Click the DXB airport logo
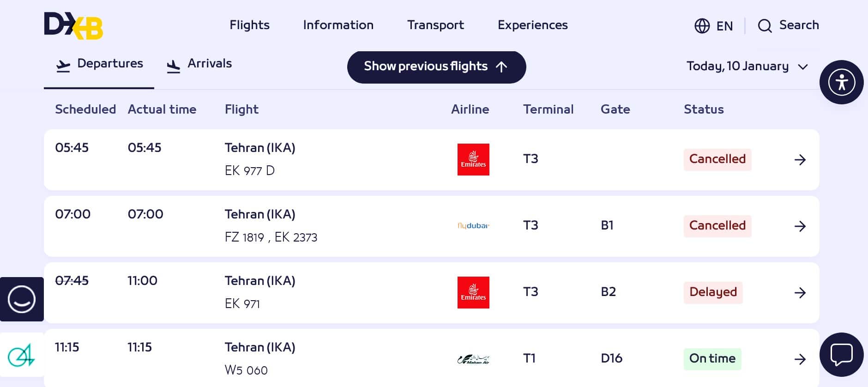This screenshot has height=387, width=868. [x=73, y=26]
